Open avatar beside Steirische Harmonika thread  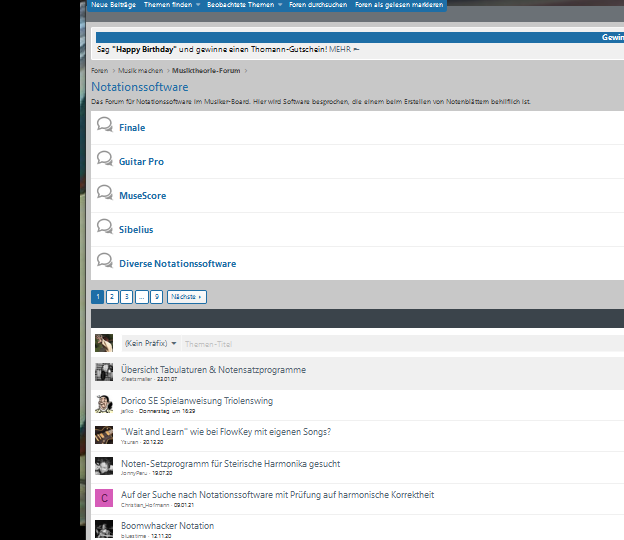[x=104, y=466]
